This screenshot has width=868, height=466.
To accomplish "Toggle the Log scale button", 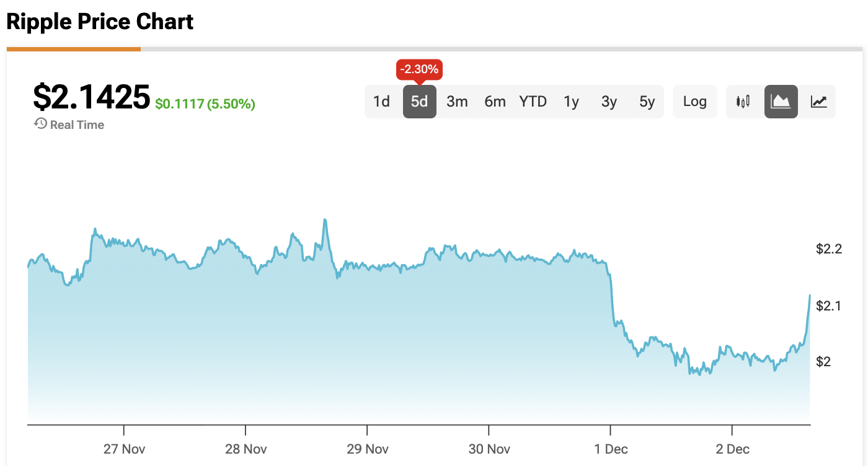I will (x=694, y=102).
